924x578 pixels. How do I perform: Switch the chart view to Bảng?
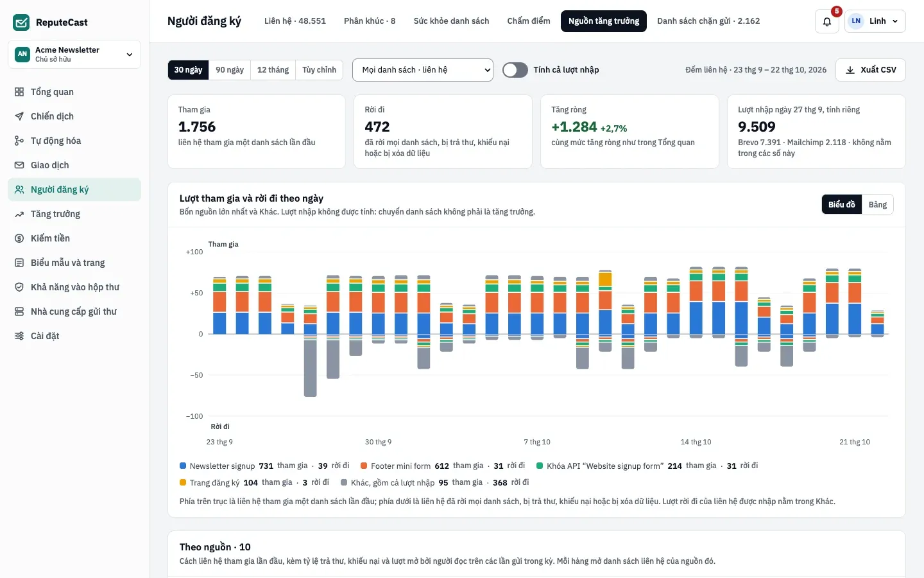click(x=877, y=204)
